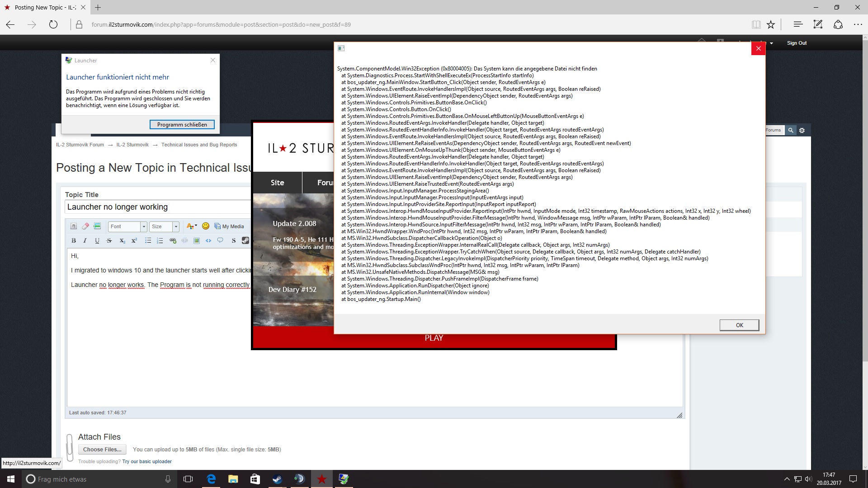Click OK on the exception dialog
Image resolution: width=868 pixels, height=488 pixels.
click(739, 325)
